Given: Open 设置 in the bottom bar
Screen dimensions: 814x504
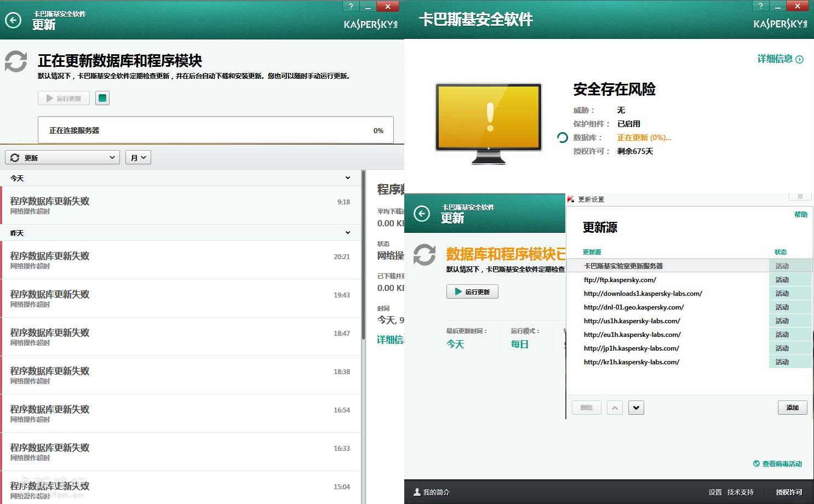Looking at the screenshot, I should (715, 492).
